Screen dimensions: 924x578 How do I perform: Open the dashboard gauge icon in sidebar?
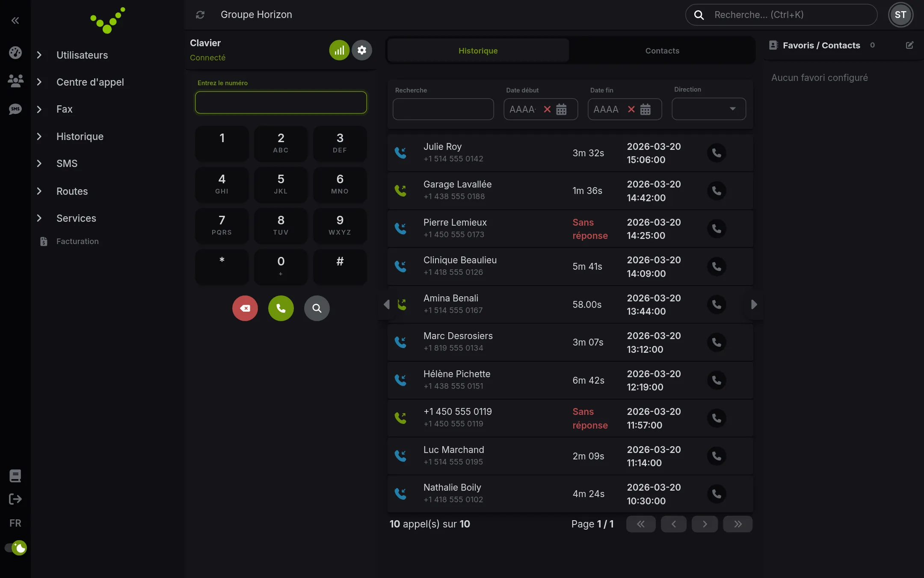15,53
